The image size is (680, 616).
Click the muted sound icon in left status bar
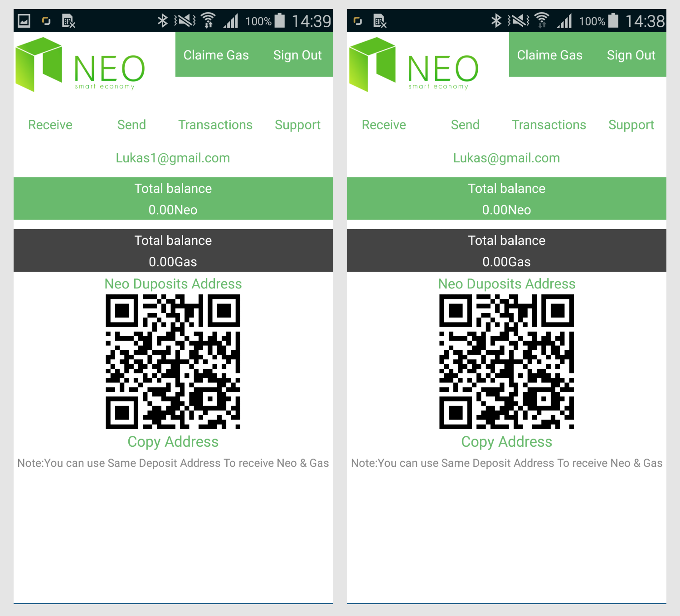pos(186,20)
